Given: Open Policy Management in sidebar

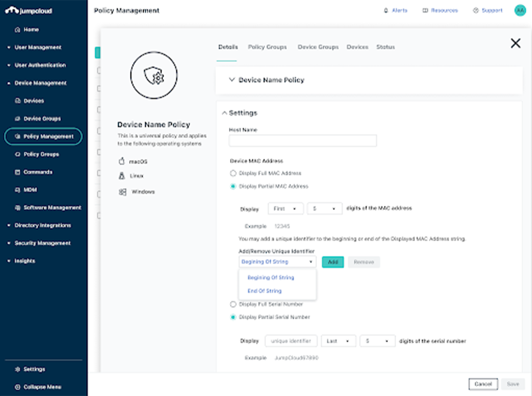Looking at the screenshot, I should click(x=44, y=136).
